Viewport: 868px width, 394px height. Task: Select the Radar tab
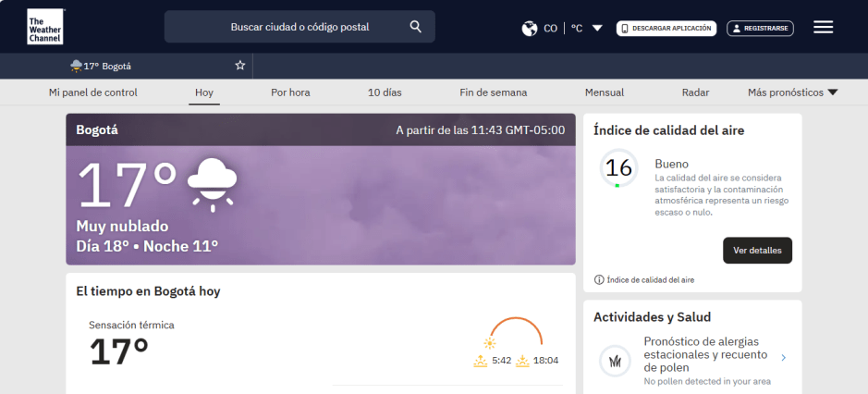(695, 92)
